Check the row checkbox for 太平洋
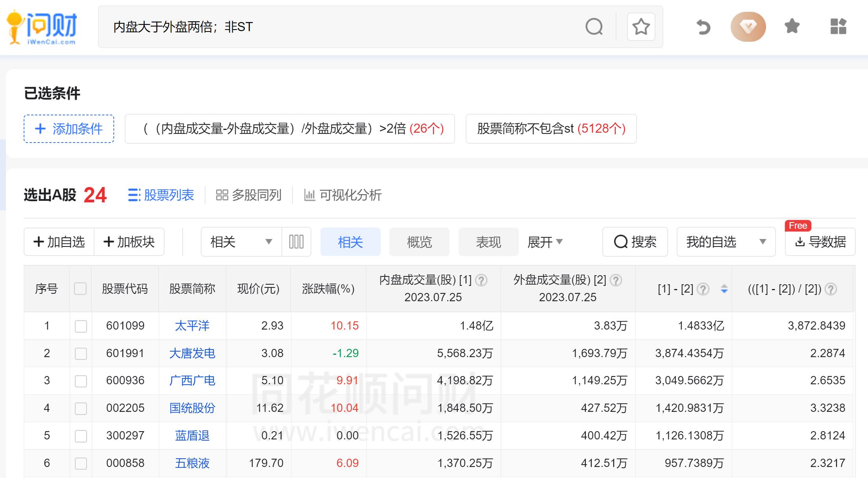This screenshot has width=868, height=478. [x=81, y=326]
